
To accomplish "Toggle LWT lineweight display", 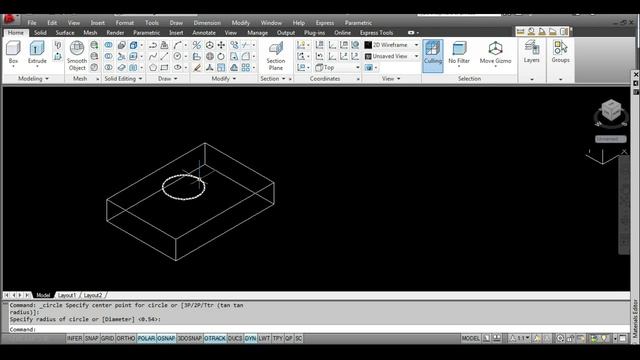I will click(264, 338).
